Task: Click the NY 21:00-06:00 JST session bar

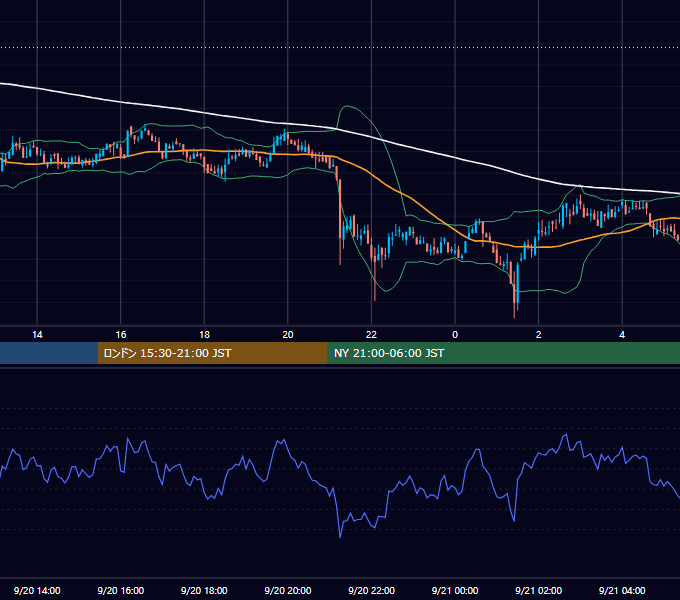Action: tap(504, 353)
